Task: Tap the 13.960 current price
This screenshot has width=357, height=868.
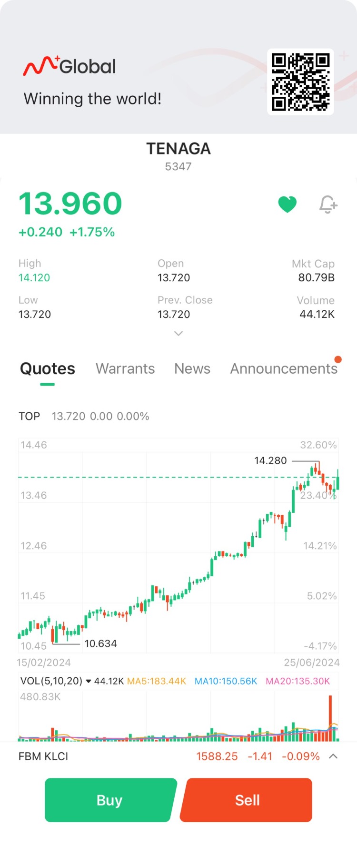Action: (70, 204)
